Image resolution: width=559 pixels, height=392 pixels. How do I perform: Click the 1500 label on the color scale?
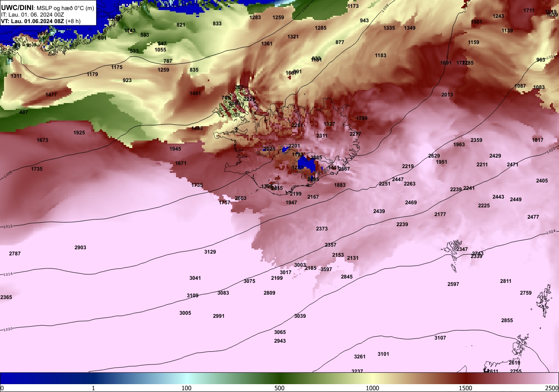point(466,388)
